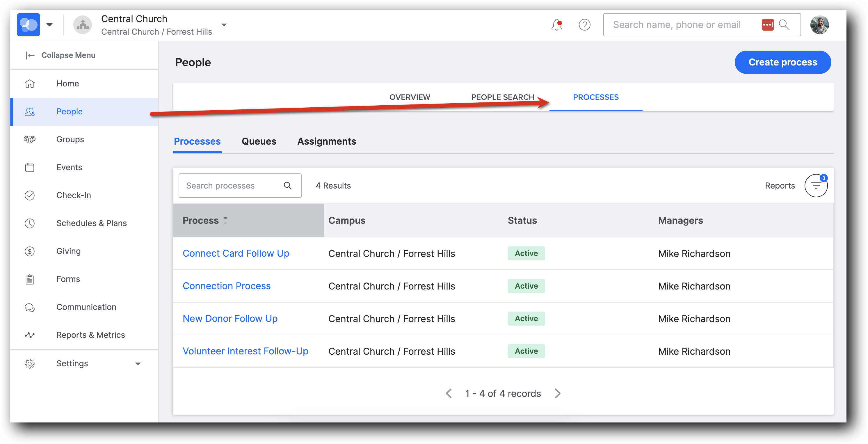Click the magnifier in global search
This screenshot has height=444, width=868.
click(784, 25)
